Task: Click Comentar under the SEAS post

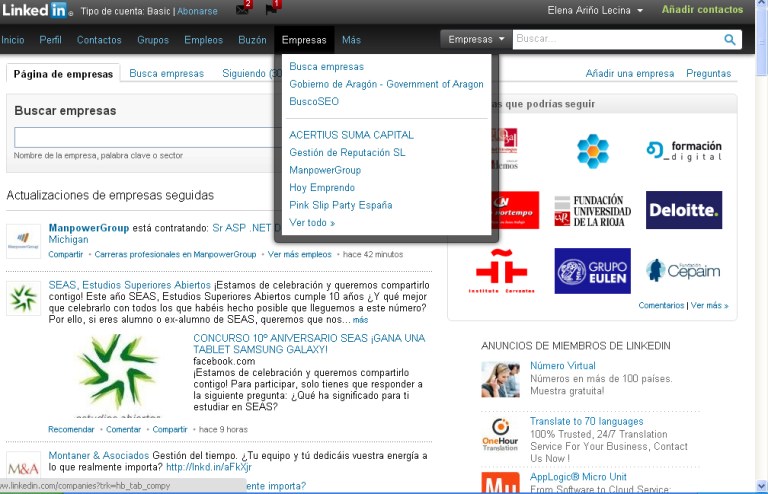Action: [123, 429]
